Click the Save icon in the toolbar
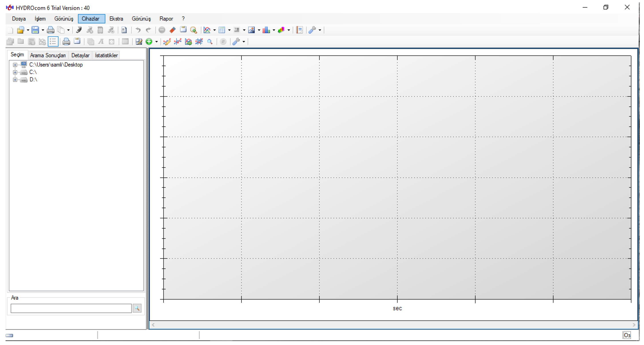The height and width of the screenshot is (345, 644). click(36, 30)
